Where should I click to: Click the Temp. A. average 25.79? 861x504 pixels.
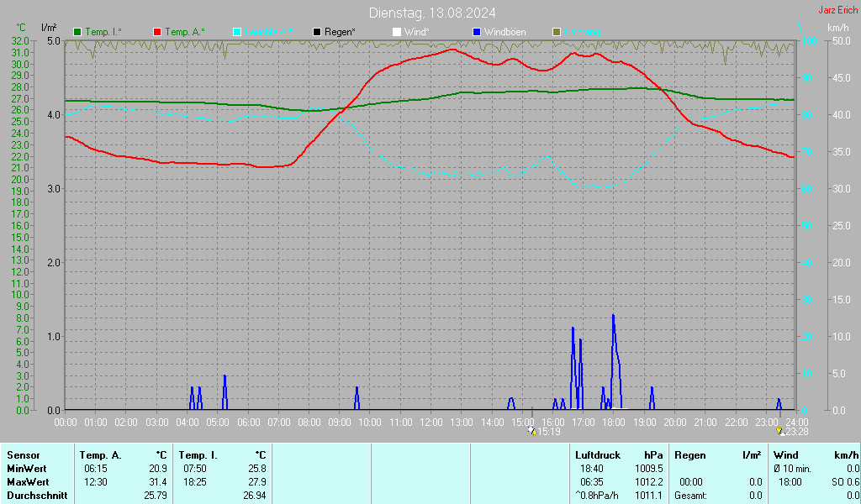156,496
